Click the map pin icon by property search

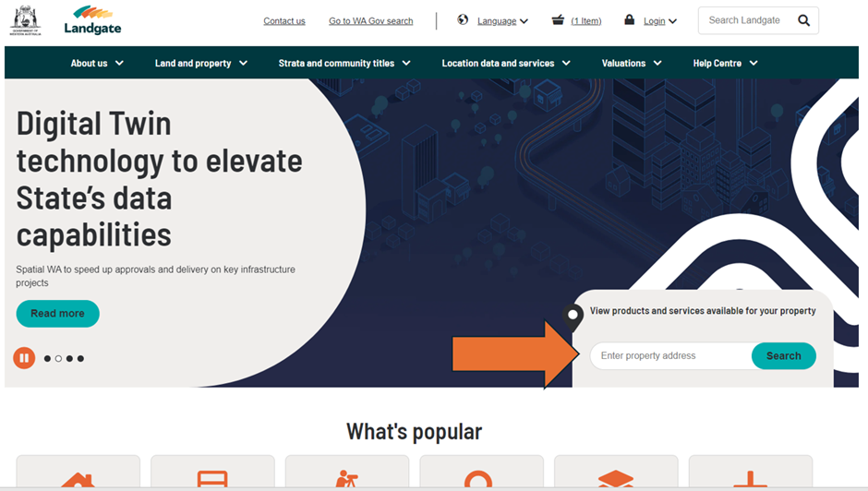(x=573, y=317)
